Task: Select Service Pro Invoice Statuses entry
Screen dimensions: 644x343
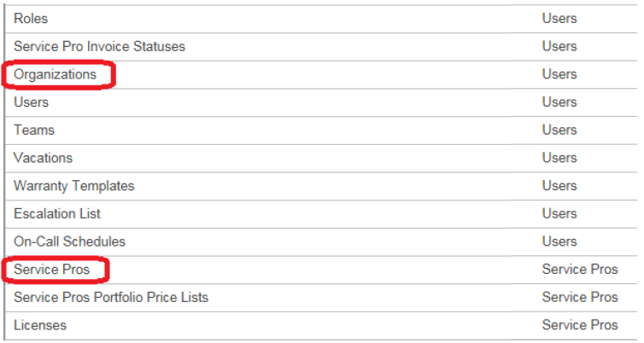Action: pos(99,46)
